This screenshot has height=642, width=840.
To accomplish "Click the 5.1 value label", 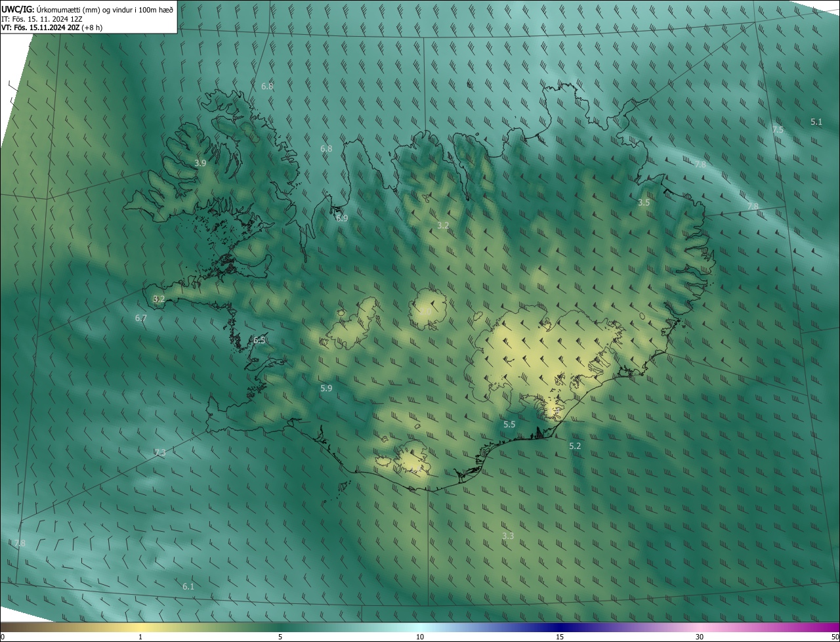I will [816, 122].
